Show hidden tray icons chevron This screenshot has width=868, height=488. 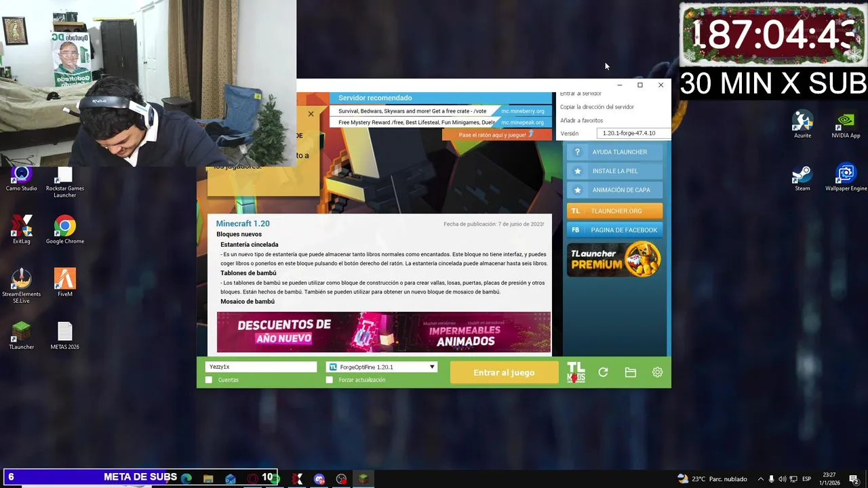pos(760,479)
